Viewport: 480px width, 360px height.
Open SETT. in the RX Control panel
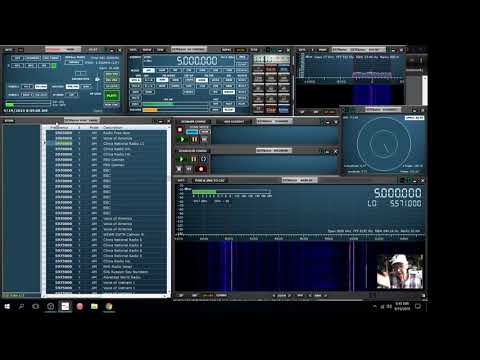[133, 50]
